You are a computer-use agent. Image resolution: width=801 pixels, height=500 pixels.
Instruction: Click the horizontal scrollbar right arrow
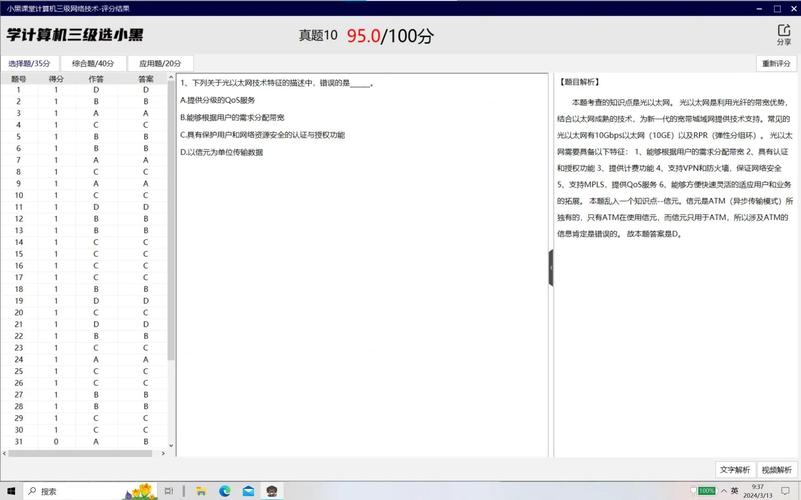click(163, 453)
